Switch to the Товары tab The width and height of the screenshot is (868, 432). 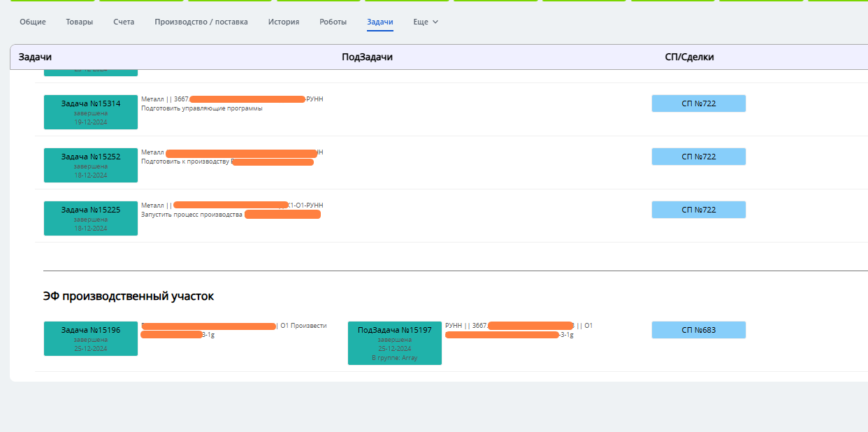(x=79, y=22)
